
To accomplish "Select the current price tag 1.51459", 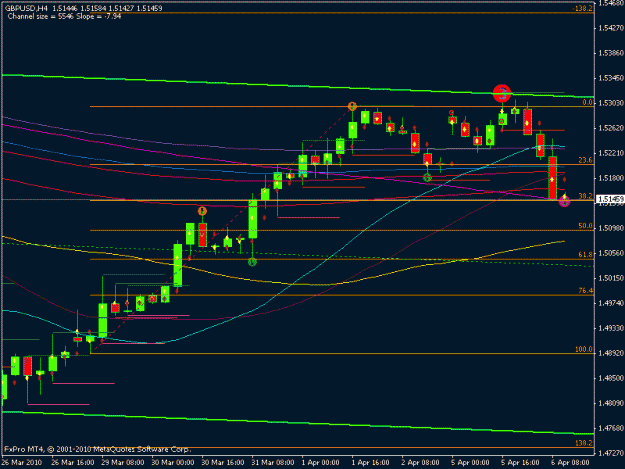I will 610,199.
